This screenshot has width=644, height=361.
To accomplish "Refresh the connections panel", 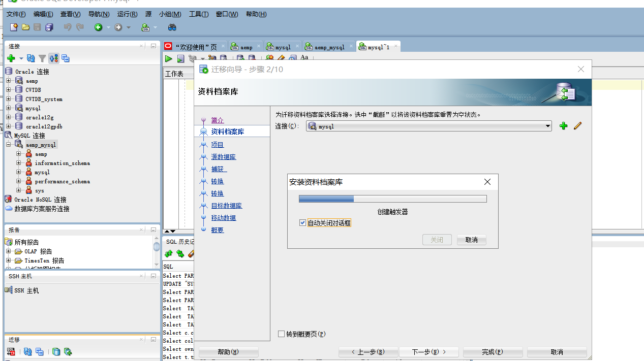I will [x=31, y=58].
